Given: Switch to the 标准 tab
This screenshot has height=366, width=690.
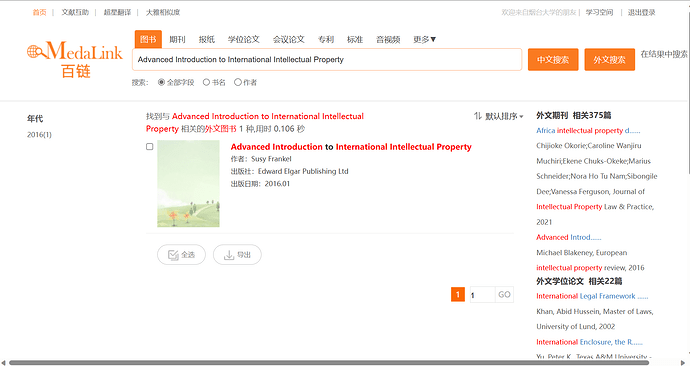Looking at the screenshot, I should [355, 39].
